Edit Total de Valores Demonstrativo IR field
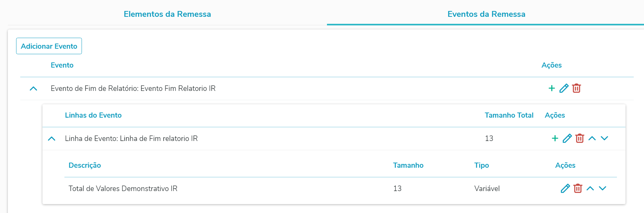 pyautogui.click(x=565, y=189)
